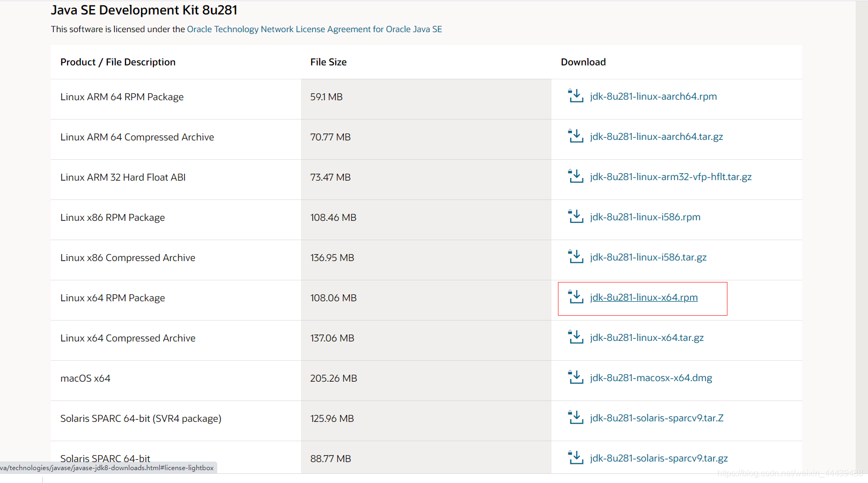
Task: Download jdk-8u281-linux-arm32-vfp-hflt.tar.gz link
Action: point(671,177)
